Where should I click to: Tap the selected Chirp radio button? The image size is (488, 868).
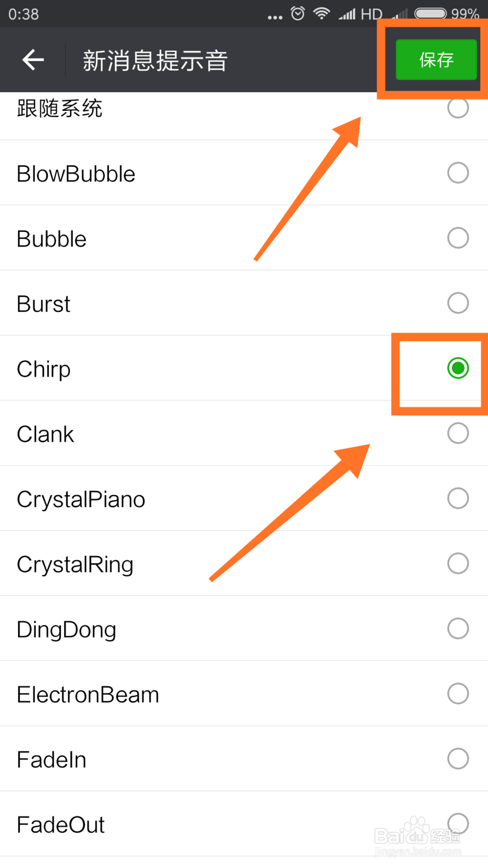(458, 368)
